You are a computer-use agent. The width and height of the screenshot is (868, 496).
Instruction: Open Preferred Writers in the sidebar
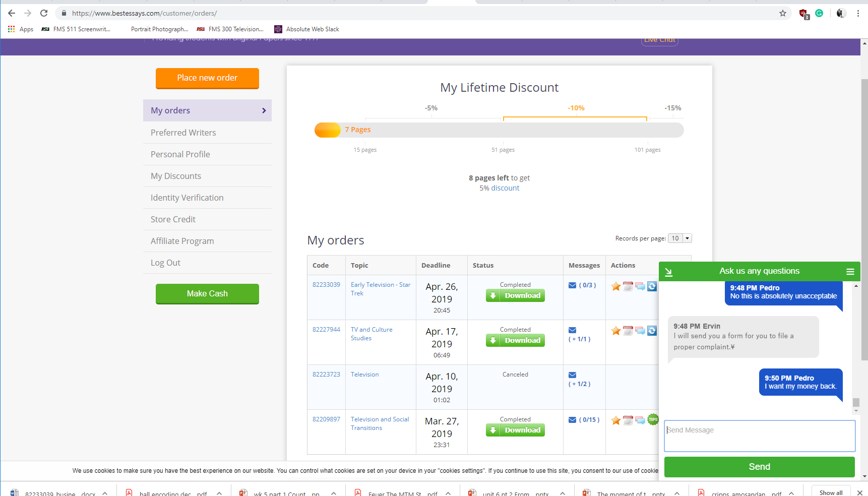[x=207, y=133]
